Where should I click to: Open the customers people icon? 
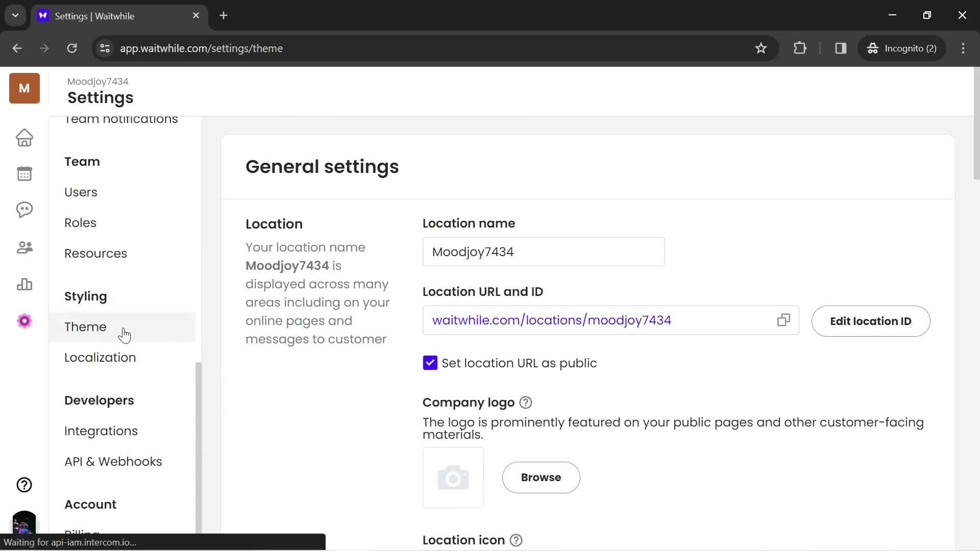coord(24,247)
